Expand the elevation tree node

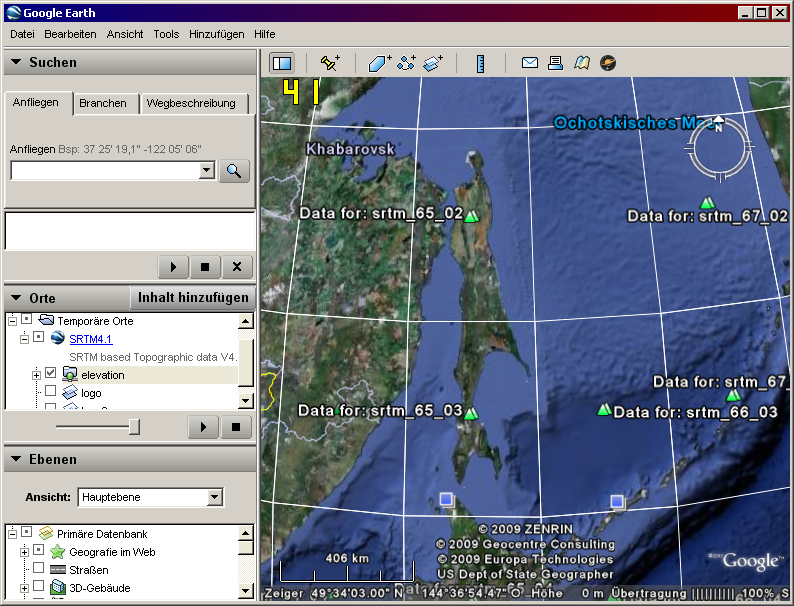tap(36, 374)
